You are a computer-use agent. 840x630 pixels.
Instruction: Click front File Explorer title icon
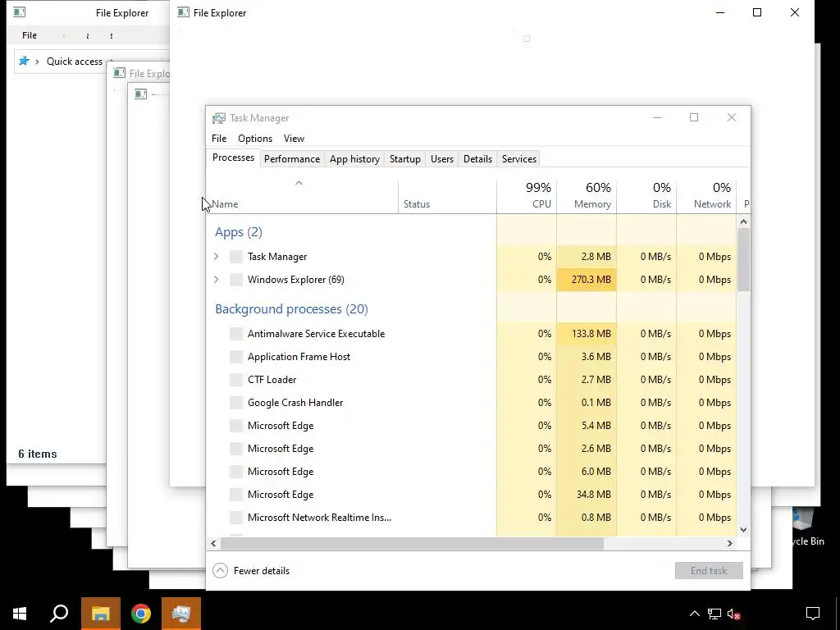(183, 12)
